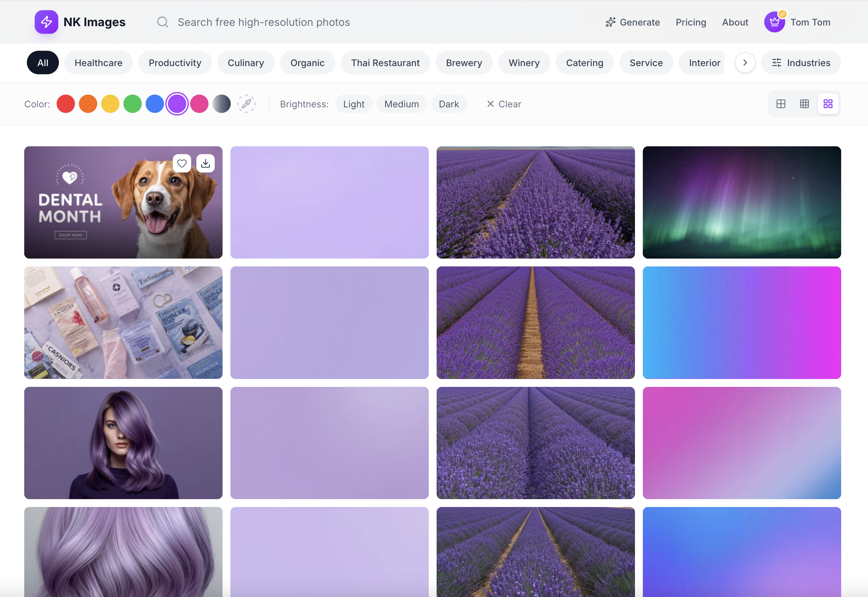
Task: Deselect the purple color swatch
Action: 177,104
